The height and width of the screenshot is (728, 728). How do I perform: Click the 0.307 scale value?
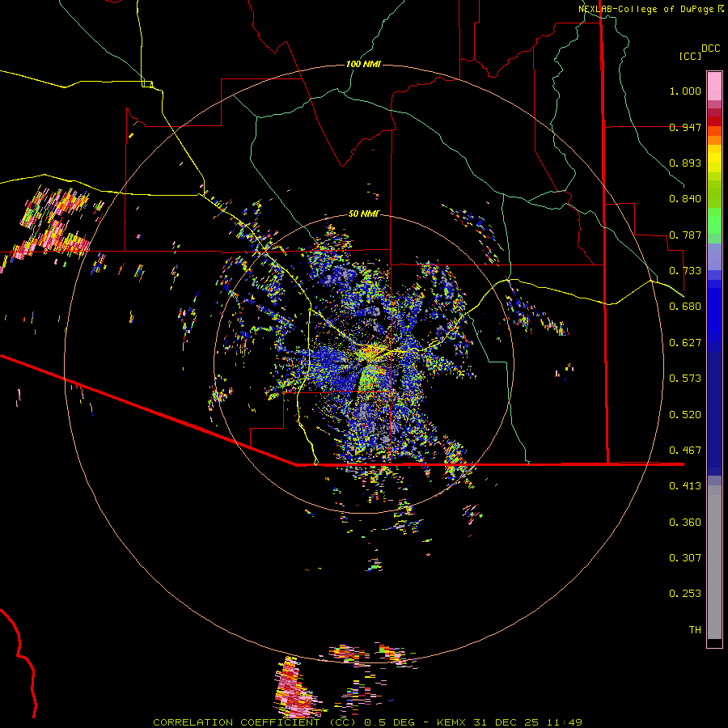click(x=685, y=558)
